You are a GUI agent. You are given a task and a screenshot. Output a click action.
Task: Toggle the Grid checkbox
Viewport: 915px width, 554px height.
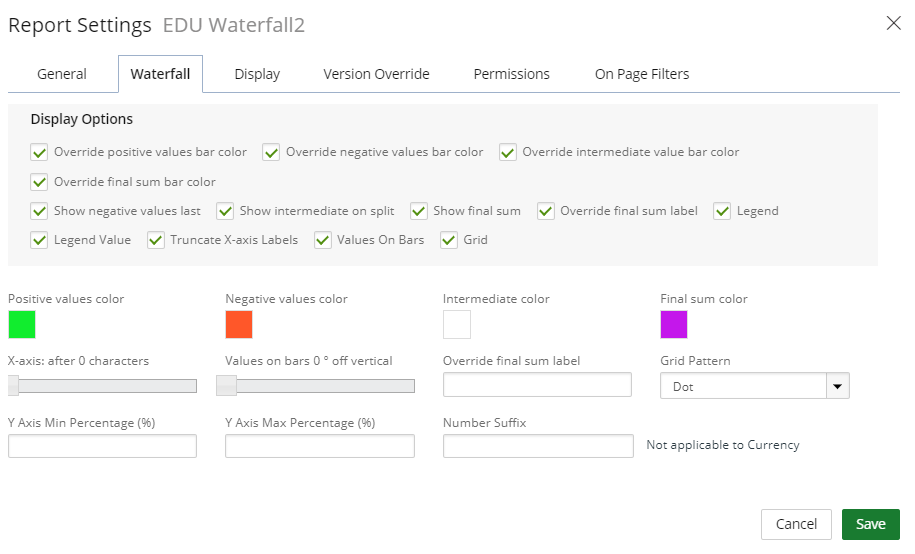click(x=449, y=240)
